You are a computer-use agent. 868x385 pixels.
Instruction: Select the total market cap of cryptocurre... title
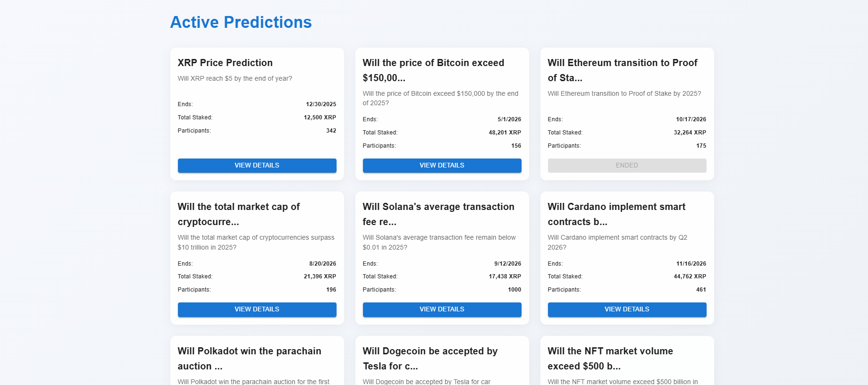tap(239, 214)
